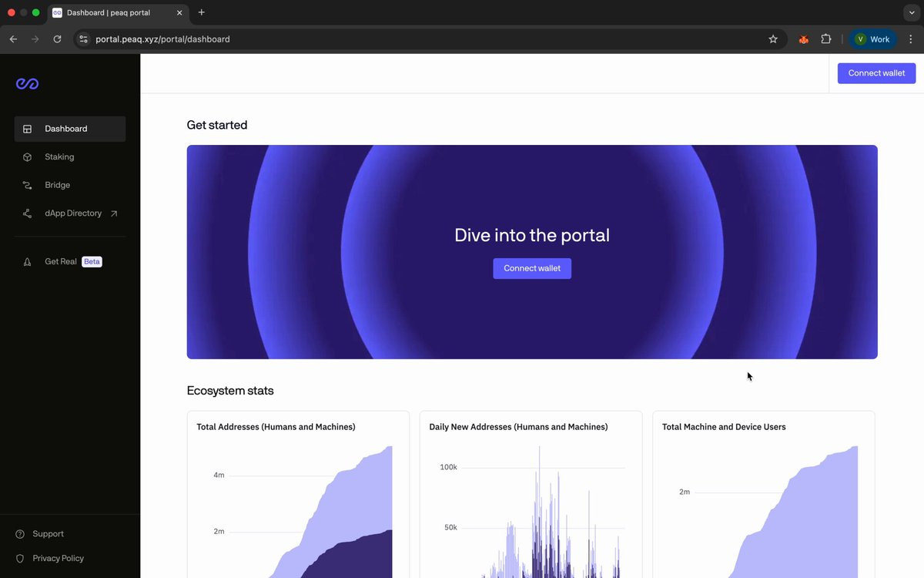The height and width of the screenshot is (578, 924).
Task: Click the external-link arrow beside dApp Directory
Action: pos(114,213)
